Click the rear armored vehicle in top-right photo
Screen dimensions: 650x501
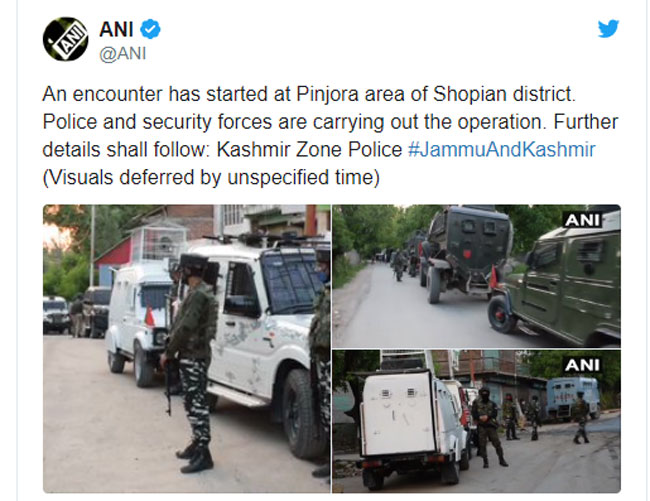[466, 253]
